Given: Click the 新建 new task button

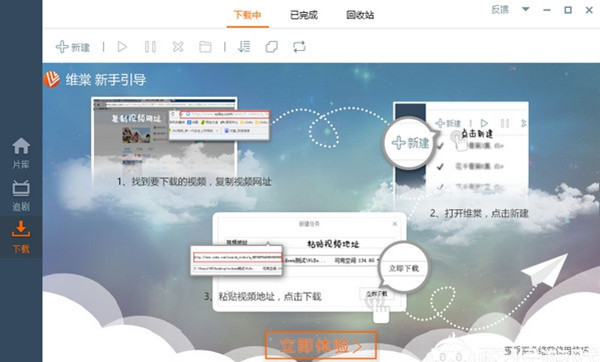Looking at the screenshot, I should tap(73, 47).
